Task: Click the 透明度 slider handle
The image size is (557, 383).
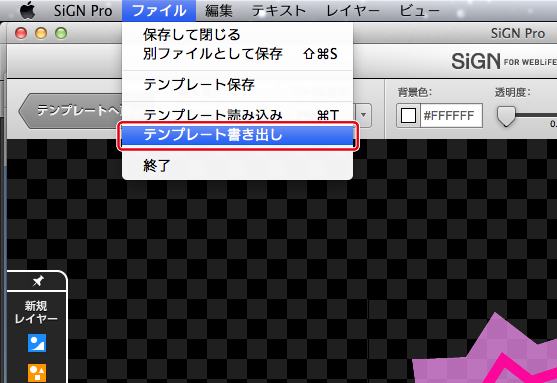Action: 506,116
